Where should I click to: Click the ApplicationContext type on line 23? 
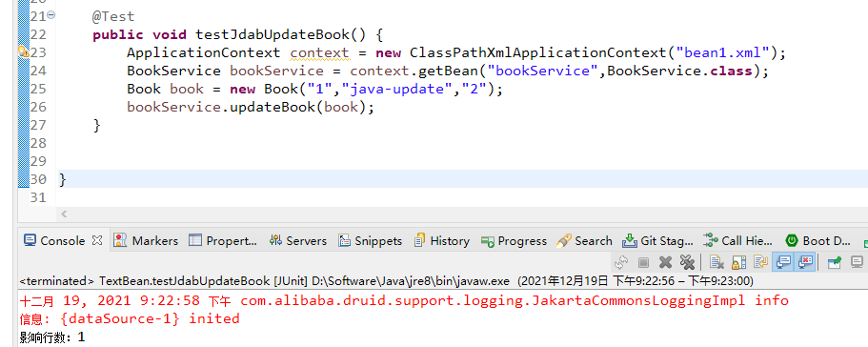tap(204, 52)
